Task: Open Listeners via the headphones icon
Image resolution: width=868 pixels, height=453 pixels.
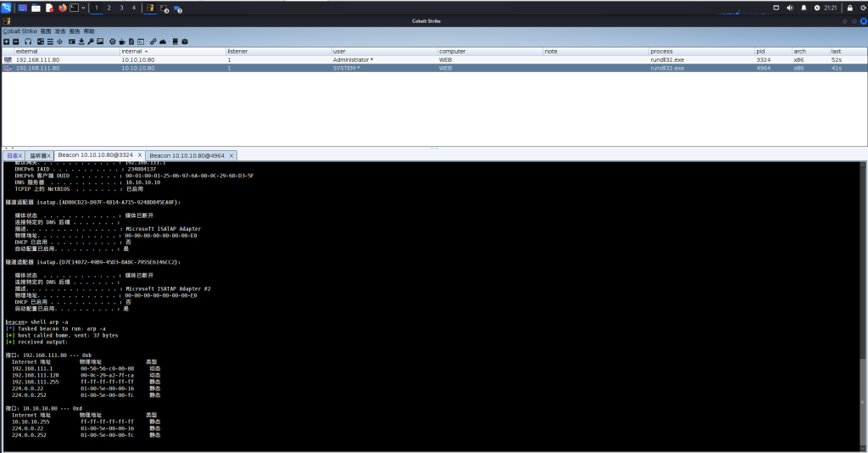Action: pyautogui.click(x=28, y=42)
